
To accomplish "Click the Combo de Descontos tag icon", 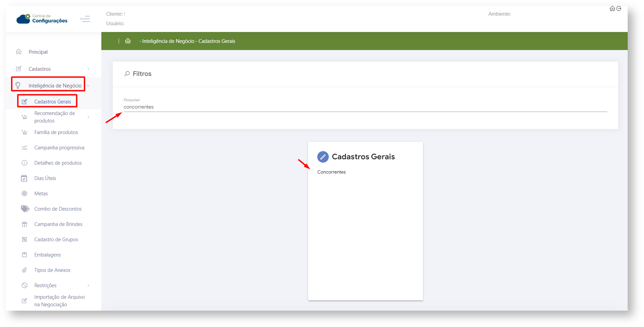I will [25, 209].
